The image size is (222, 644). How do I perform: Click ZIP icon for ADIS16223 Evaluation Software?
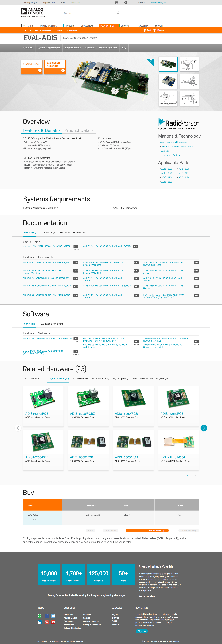76,339
